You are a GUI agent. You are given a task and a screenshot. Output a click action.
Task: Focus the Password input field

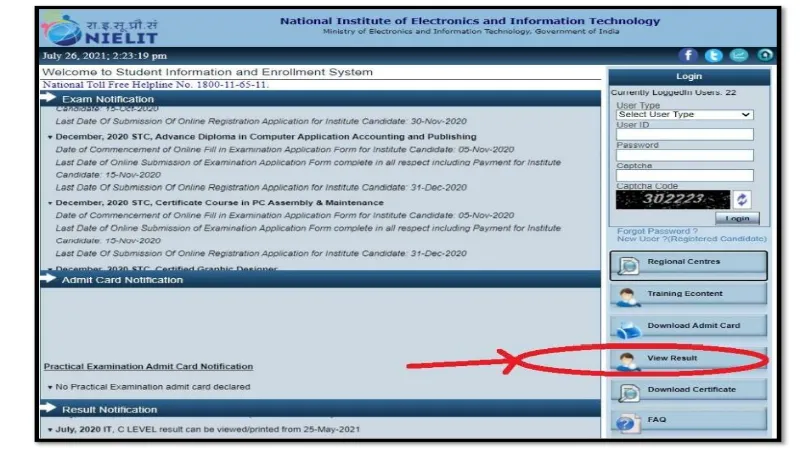click(684, 155)
